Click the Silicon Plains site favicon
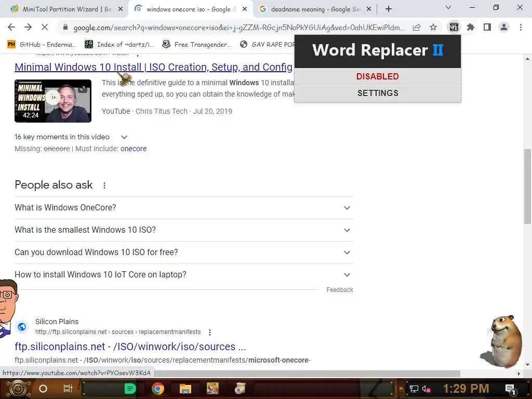532x399 pixels. point(22,326)
